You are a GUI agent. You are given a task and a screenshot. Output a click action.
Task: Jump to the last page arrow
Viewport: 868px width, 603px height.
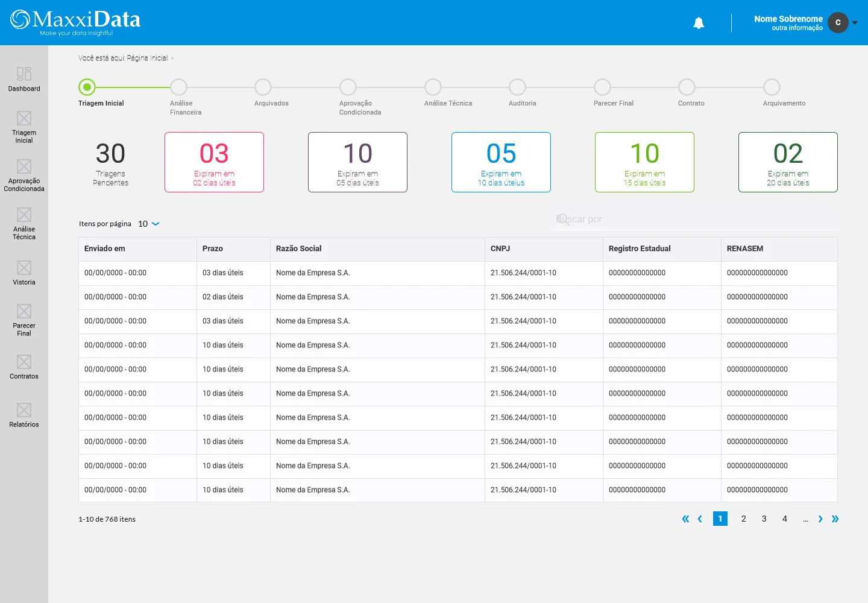pyautogui.click(x=835, y=519)
